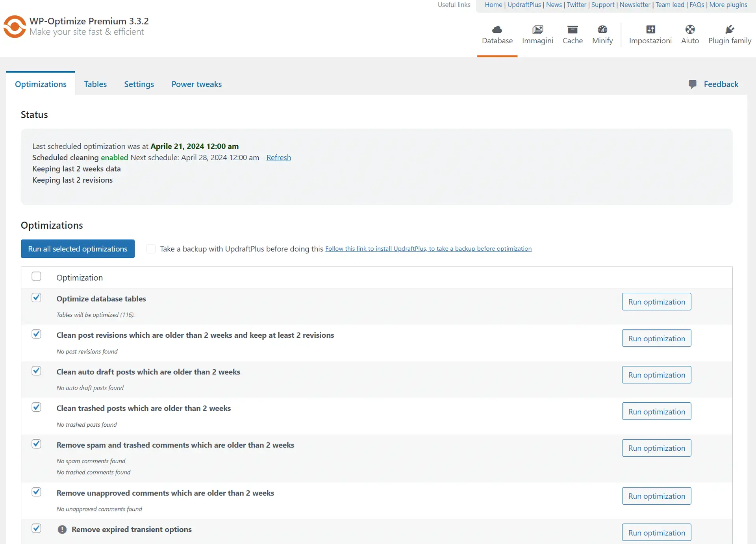This screenshot has height=544, width=756.
Task: Open the Power tweaks tab
Action: pos(196,84)
